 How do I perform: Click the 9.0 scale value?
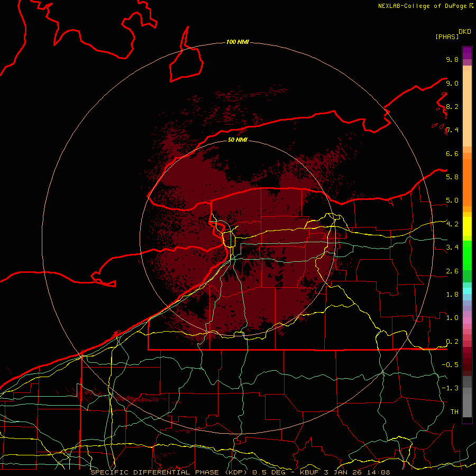click(452, 83)
